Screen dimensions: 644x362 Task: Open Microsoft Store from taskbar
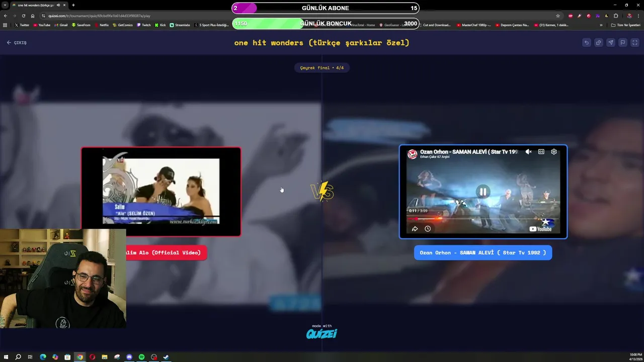67,357
